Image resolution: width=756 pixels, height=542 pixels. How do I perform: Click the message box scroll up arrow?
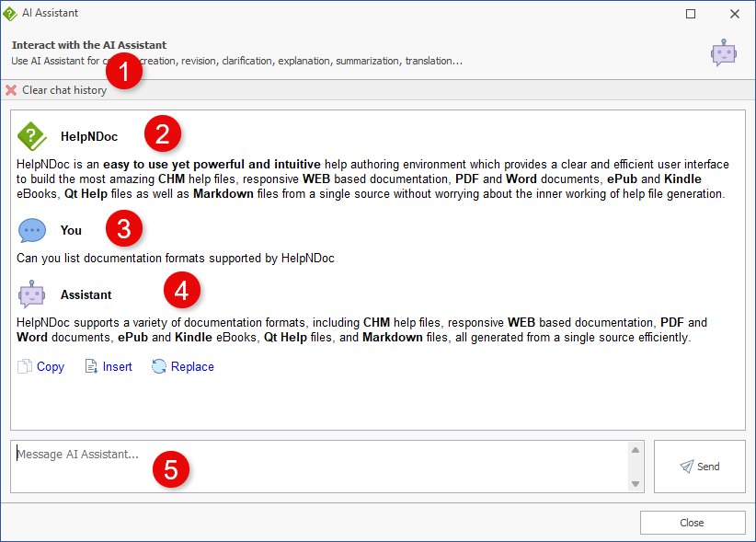(x=636, y=450)
